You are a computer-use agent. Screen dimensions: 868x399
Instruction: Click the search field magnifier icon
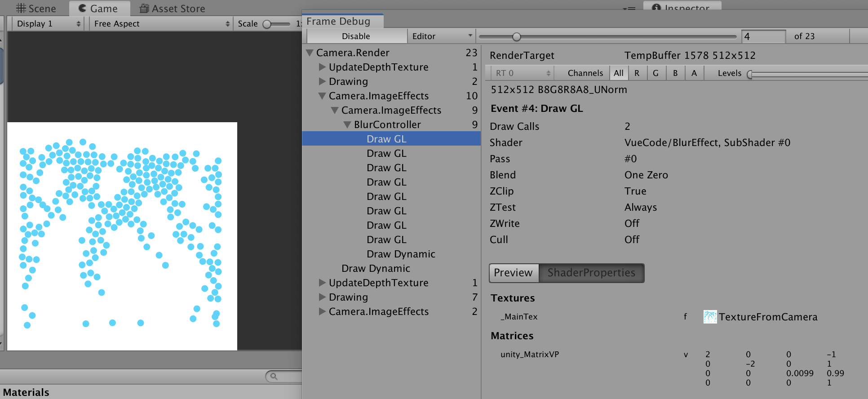(274, 377)
